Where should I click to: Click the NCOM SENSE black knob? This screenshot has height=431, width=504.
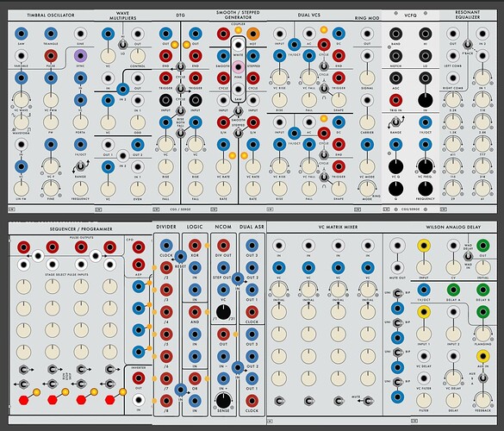223,401
